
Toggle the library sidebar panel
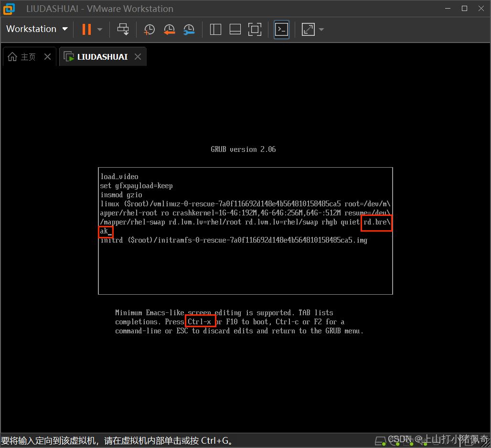[x=215, y=30]
